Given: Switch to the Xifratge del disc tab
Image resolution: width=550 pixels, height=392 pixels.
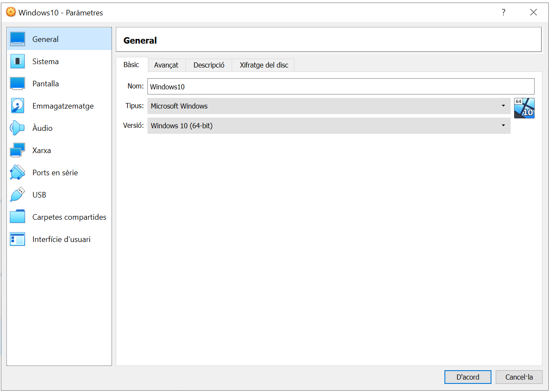Looking at the screenshot, I should point(264,65).
